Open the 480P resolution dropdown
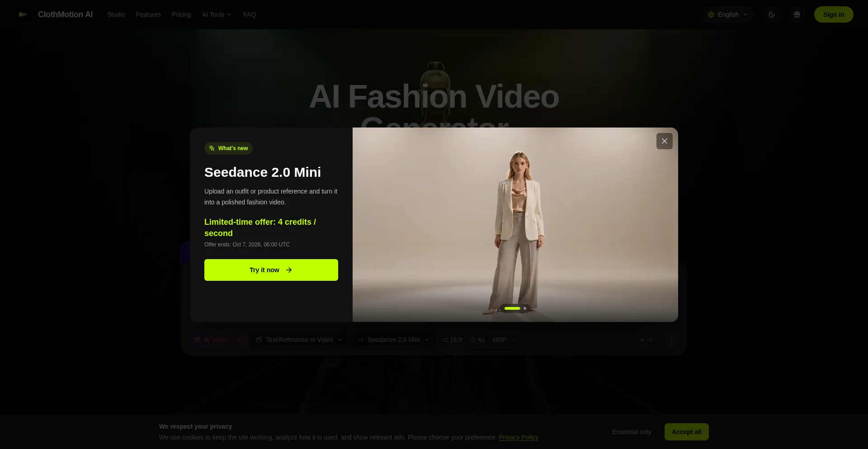 tap(504, 340)
